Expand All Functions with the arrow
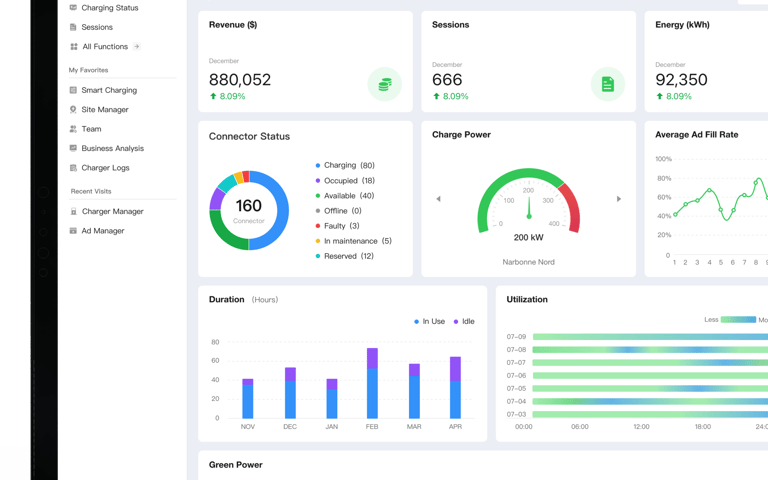Image resolution: width=768 pixels, height=480 pixels. 137,46
